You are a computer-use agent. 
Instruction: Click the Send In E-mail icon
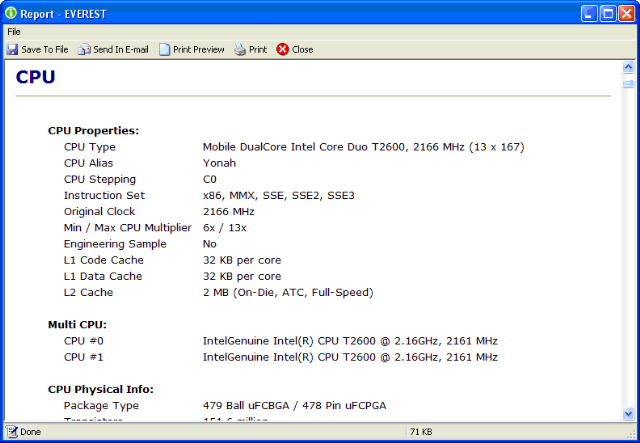pyautogui.click(x=84, y=50)
